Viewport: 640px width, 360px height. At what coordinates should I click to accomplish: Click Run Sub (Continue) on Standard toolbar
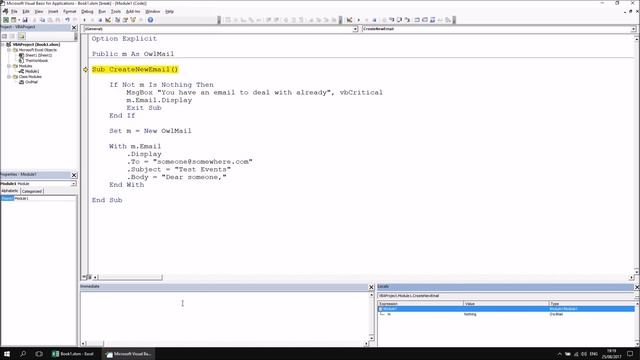pos(84,20)
